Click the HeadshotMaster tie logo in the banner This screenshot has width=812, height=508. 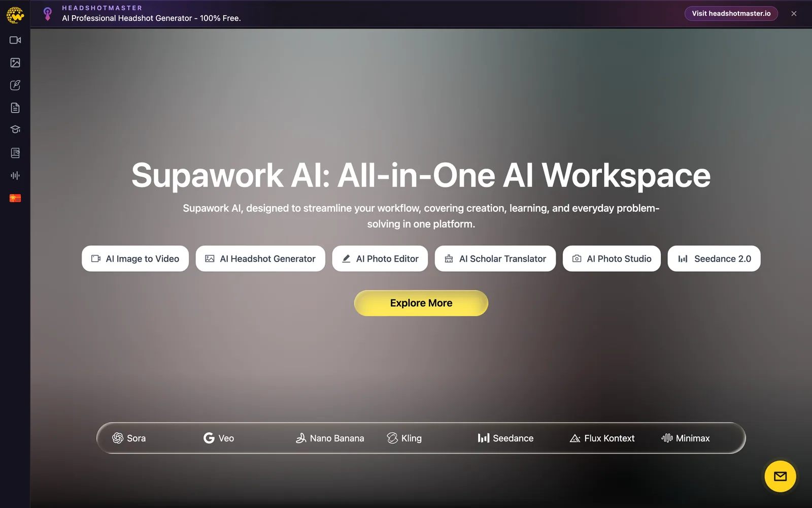click(48, 14)
